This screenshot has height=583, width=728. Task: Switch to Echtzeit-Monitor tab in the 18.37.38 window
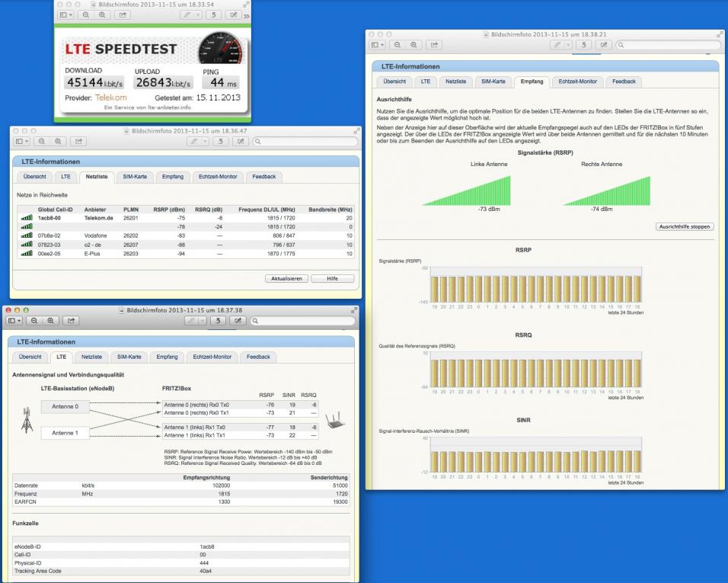(x=212, y=357)
